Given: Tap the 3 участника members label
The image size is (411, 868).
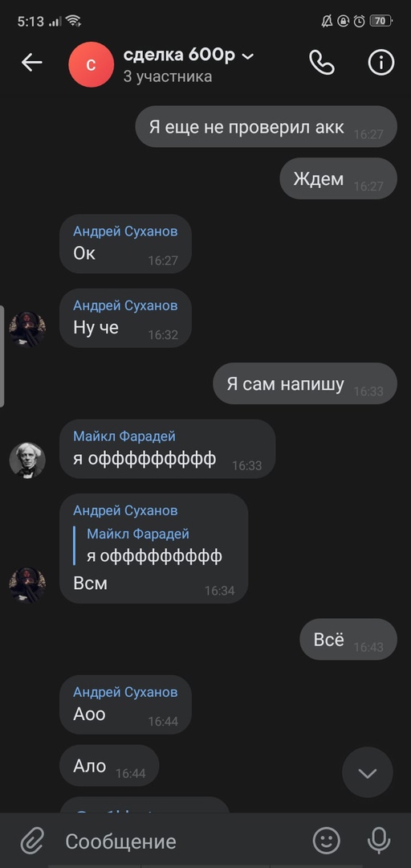Looking at the screenshot, I should (168, 76).
